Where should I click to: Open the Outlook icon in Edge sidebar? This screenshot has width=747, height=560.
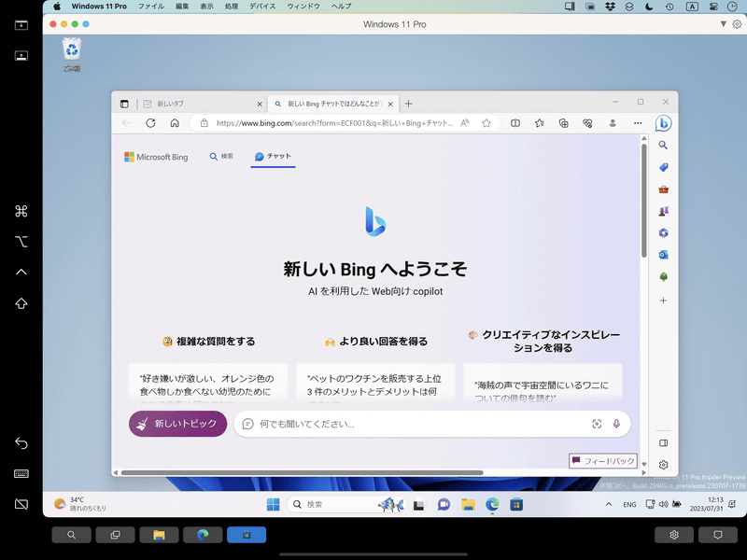663,255
